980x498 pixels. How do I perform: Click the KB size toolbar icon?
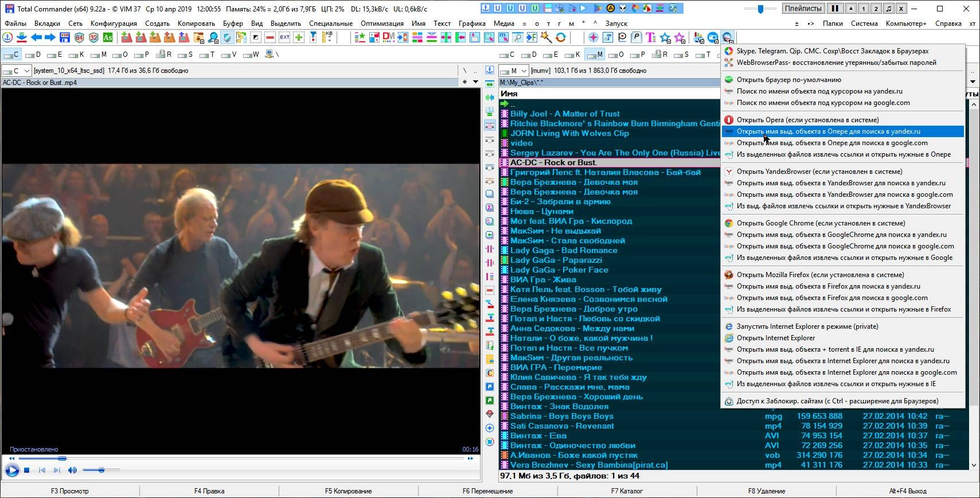pyautogui.click(x=328, y=38)
